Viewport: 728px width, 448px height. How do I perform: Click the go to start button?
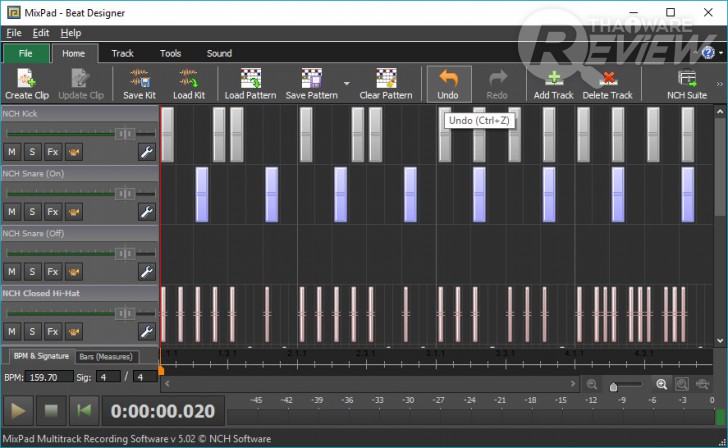click(x=84, y=411)
